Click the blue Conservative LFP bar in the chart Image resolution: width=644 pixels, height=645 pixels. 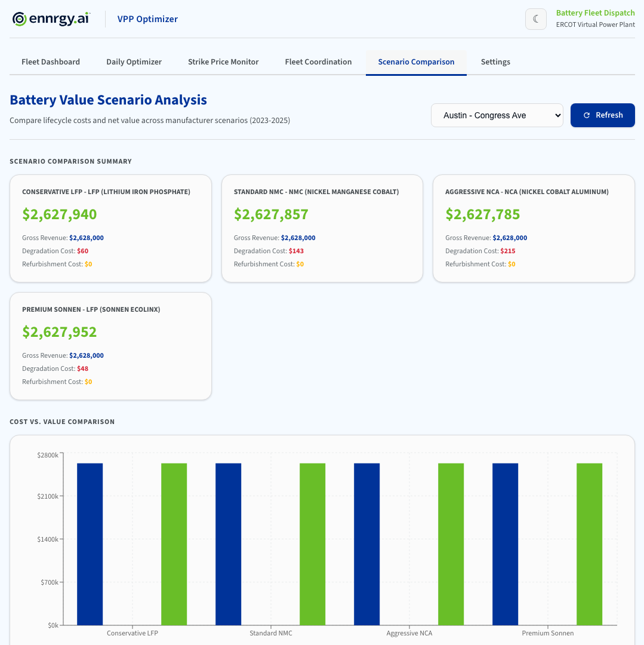(x=90, y=537)
